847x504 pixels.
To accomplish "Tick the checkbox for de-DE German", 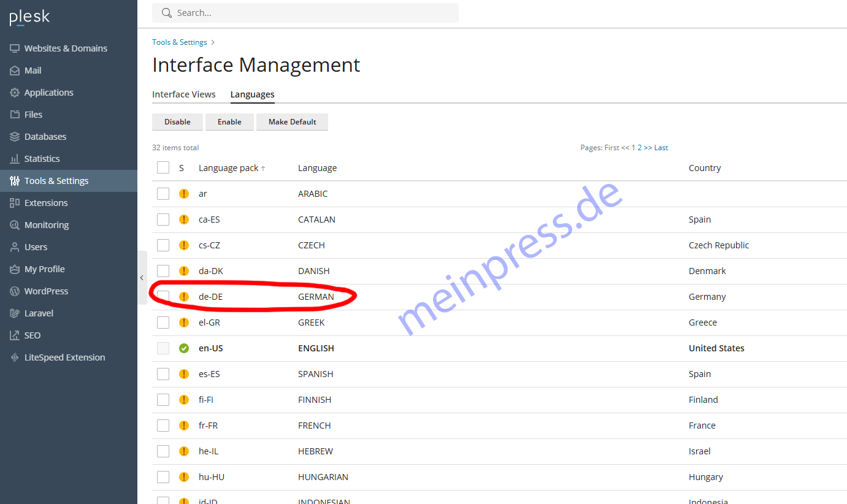I will (x=163, y=297).
